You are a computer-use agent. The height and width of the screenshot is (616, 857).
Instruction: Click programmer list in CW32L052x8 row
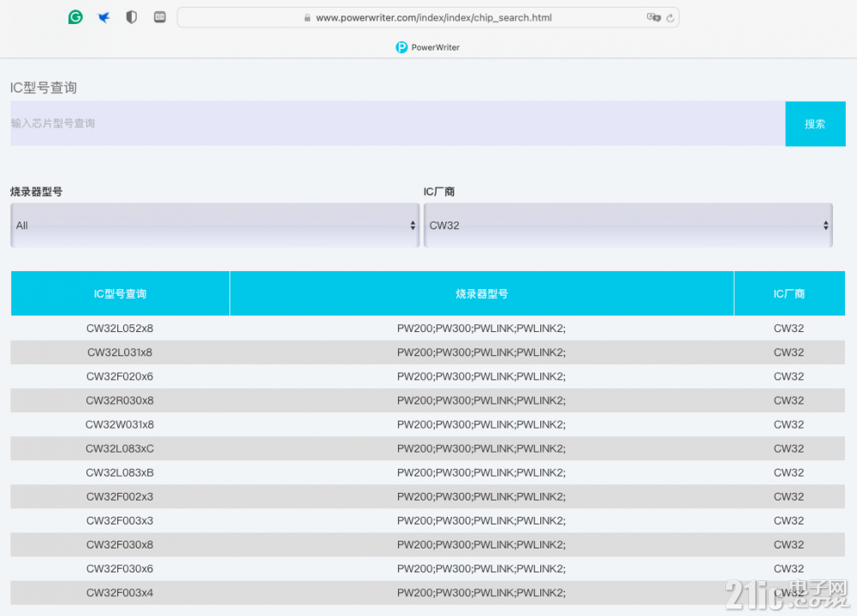pos(481,329)
